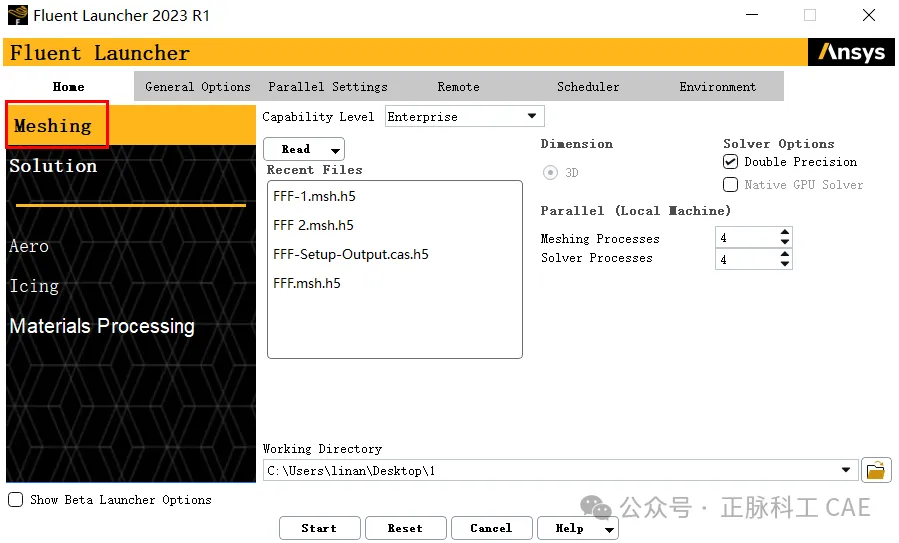Choose Icing in the sidebar

coord(34,286)
